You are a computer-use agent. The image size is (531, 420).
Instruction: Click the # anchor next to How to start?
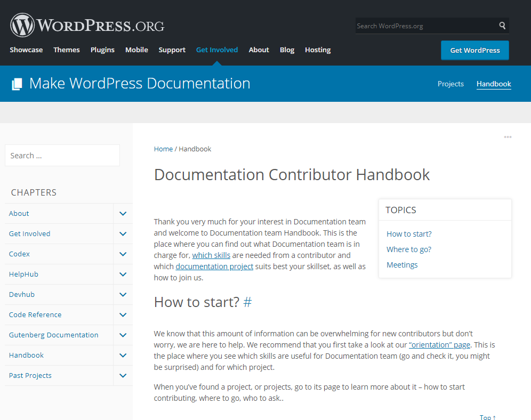247,302
